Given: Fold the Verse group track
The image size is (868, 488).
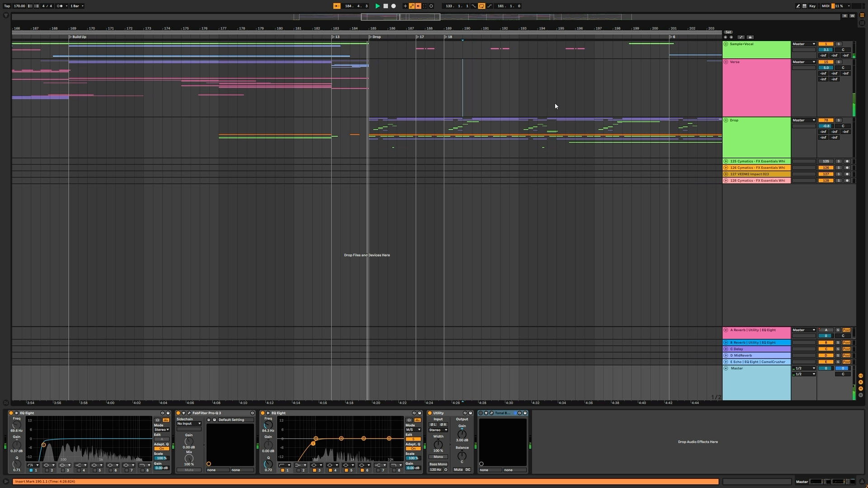Looking at the screenshot, I should pyautogui.click(x=726, y=62).
